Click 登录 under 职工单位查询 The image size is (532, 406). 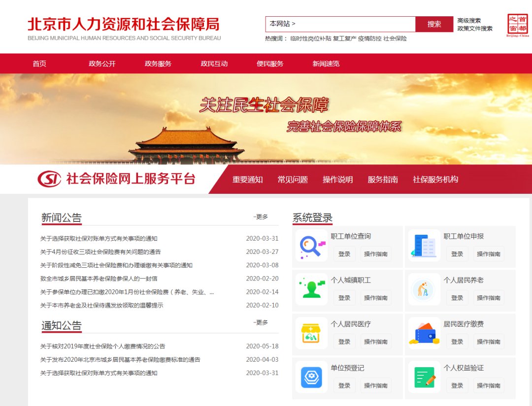pyautogui.click(x=344, y=254)
